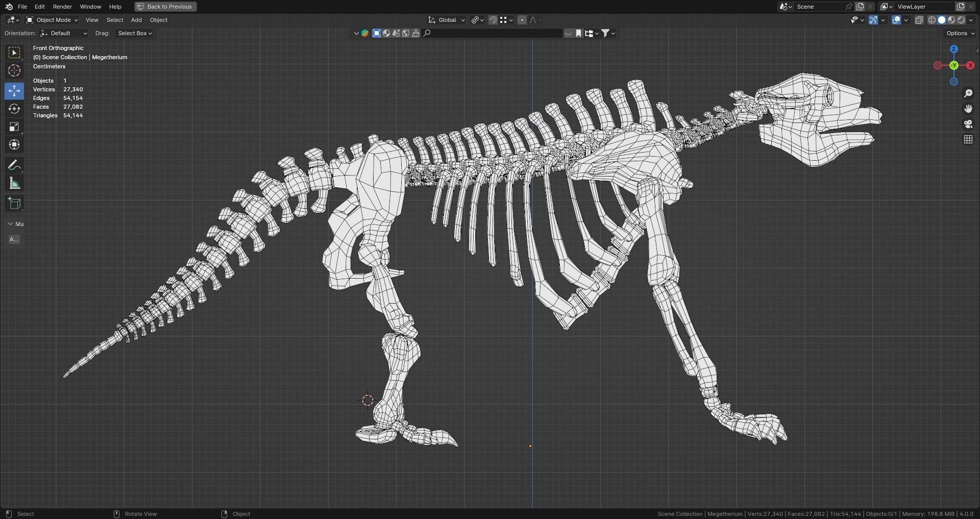Viewport: 980px width, 519px height.
Task: Click the bookmark icon beside search field
Action: [x=578, y=33]
